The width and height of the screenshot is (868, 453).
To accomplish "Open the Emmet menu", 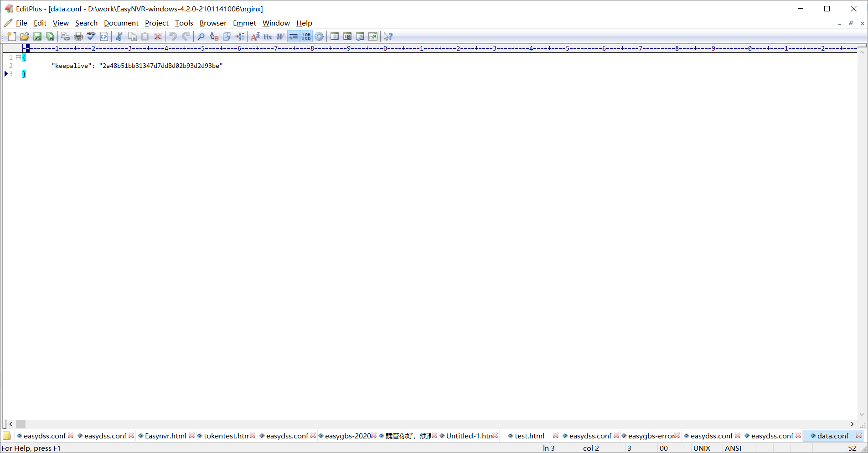I will 244,23.
